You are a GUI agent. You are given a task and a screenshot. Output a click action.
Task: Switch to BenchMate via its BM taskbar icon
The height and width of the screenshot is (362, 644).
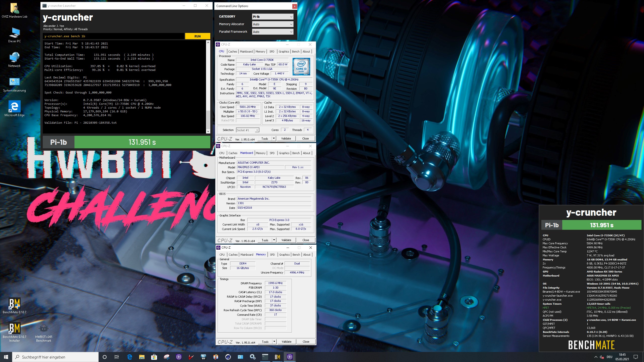pyautogui.click(x=277, y=357)
